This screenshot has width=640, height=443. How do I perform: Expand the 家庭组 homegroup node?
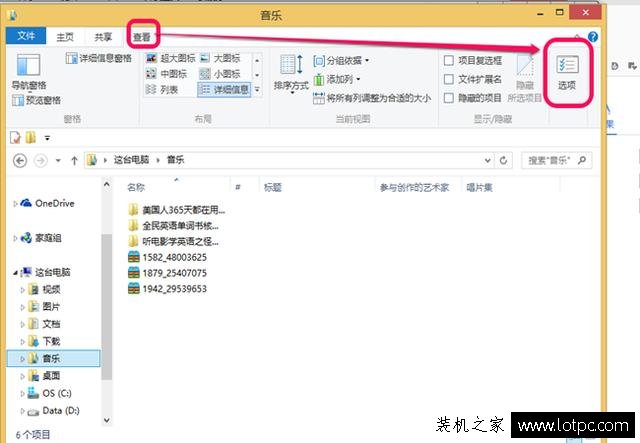15,238
